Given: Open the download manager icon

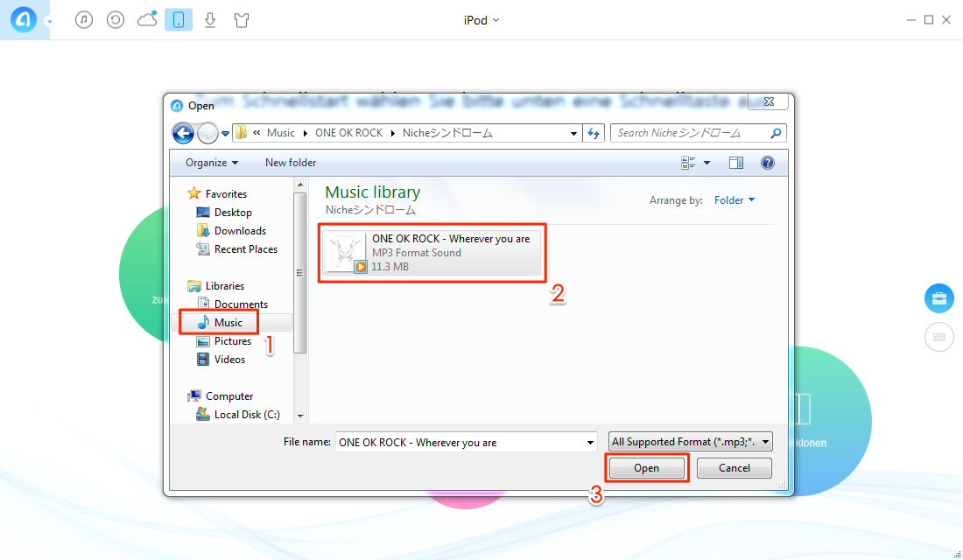Looking at the screenshot, I should pyautogui.click(x=210, y=19).
